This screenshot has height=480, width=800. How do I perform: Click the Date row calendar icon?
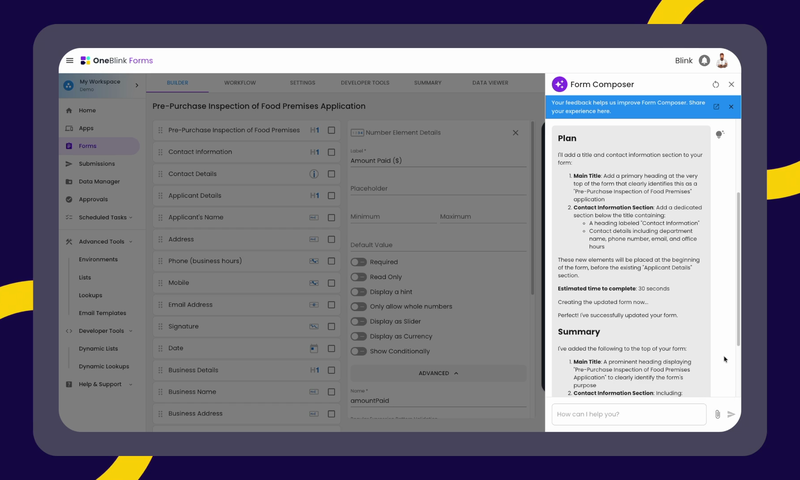tap(314, 348)
